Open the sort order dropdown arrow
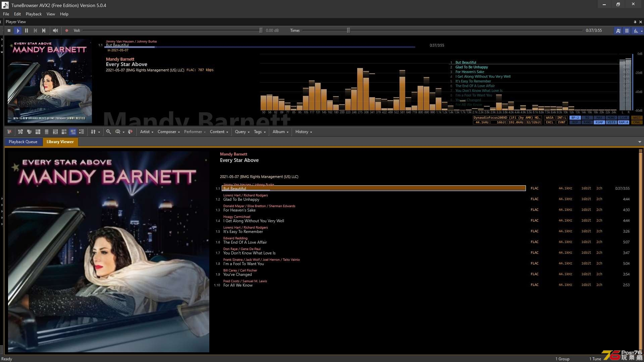The height and width of the screenshot is (362, 644). point(99,132)
